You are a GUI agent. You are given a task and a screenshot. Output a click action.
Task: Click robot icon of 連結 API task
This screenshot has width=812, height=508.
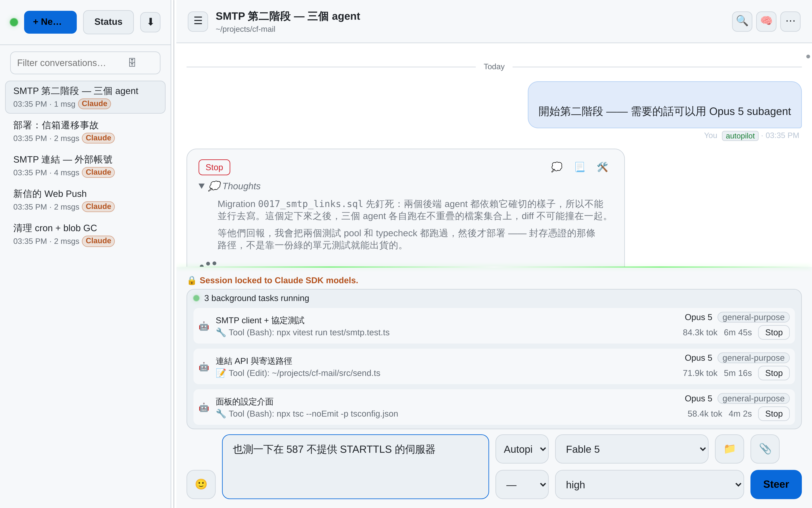click(204, 367)
